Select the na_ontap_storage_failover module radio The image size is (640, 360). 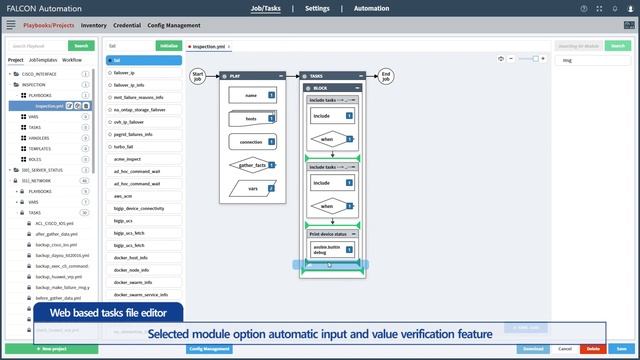(x=110, y=110)
